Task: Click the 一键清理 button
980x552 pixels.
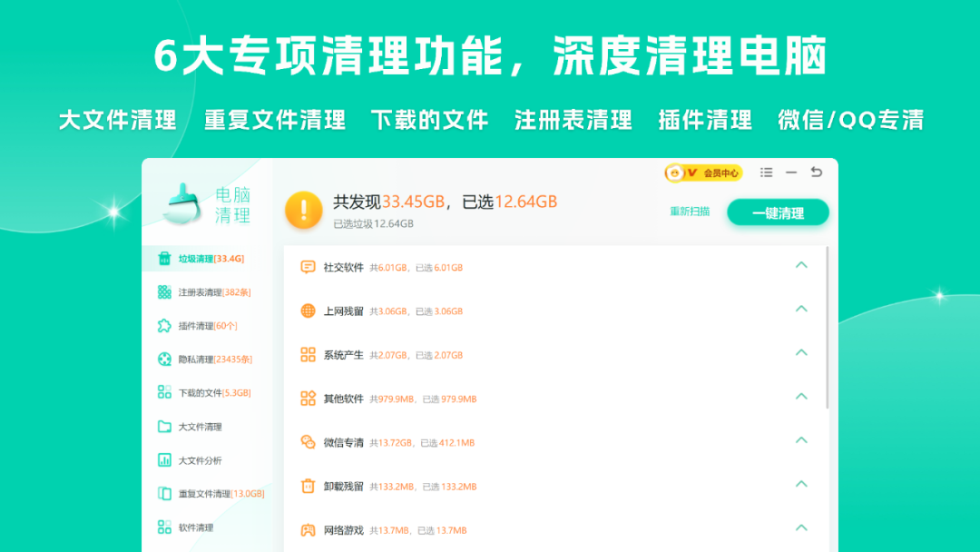Action: (x=779, y=212)
